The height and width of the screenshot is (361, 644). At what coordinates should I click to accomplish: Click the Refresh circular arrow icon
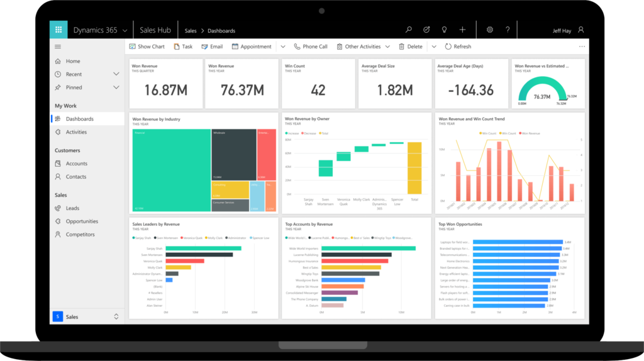tap(448, 47)
